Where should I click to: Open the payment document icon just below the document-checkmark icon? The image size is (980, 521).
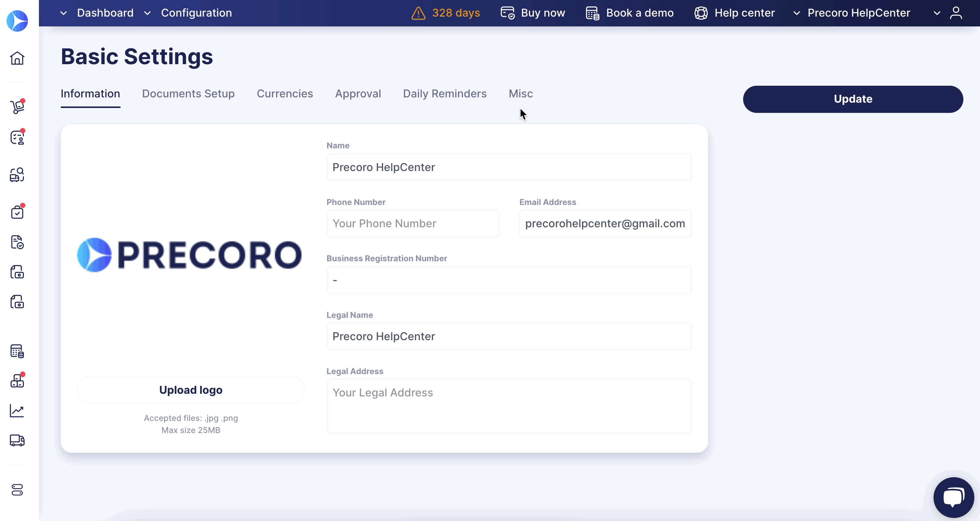pyautogui.click(x=17, y=272)
